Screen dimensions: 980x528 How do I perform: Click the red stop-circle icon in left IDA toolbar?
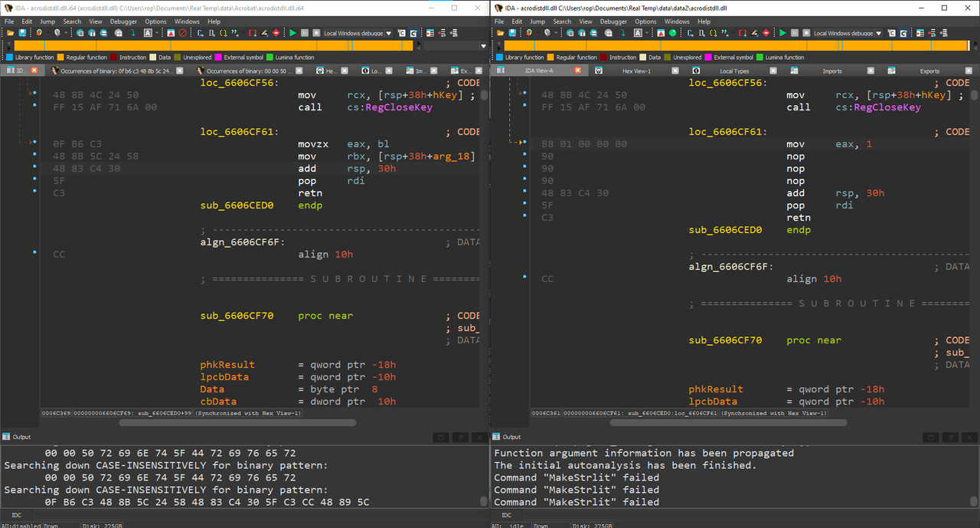click(182, 33)
